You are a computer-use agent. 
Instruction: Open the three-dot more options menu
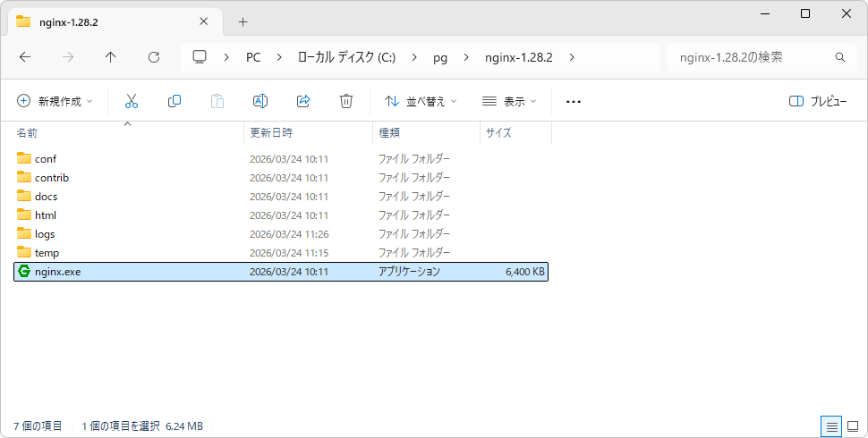pos(574,102)
